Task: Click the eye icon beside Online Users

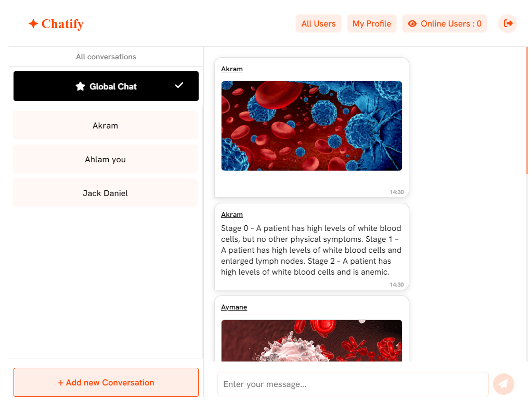Action: point(412,24)
